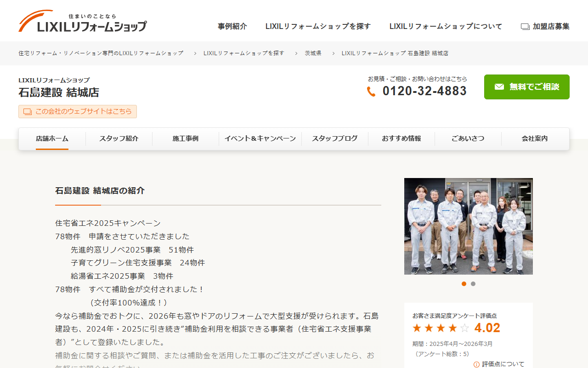Viewport: 588px width, 368px height.
Task: Select スタッフブログ tab
Action: (x=335, y=138)
